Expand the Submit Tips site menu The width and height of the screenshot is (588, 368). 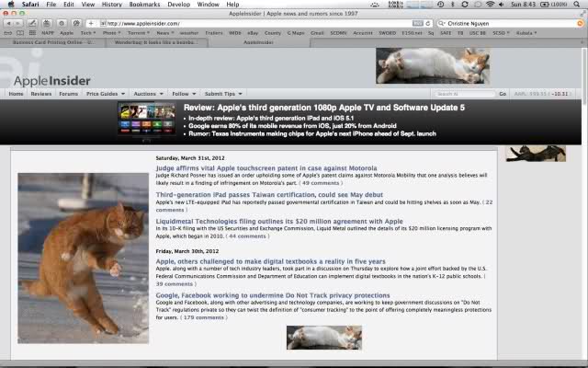click(x=223, y=94)
